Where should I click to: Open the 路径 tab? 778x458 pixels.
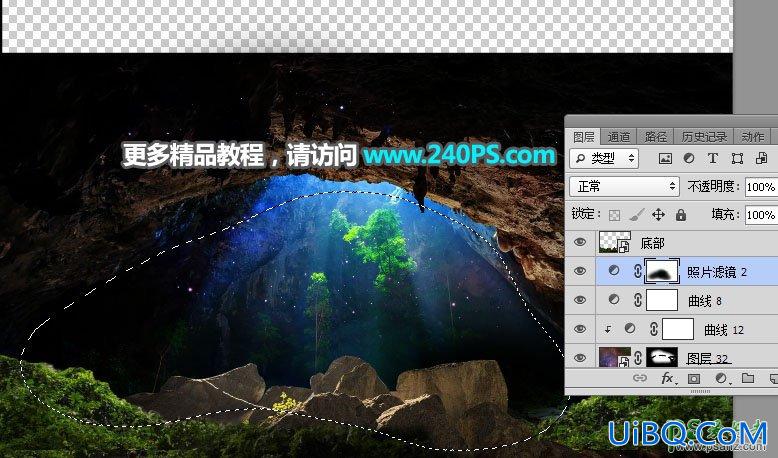(x=655, y=136)
